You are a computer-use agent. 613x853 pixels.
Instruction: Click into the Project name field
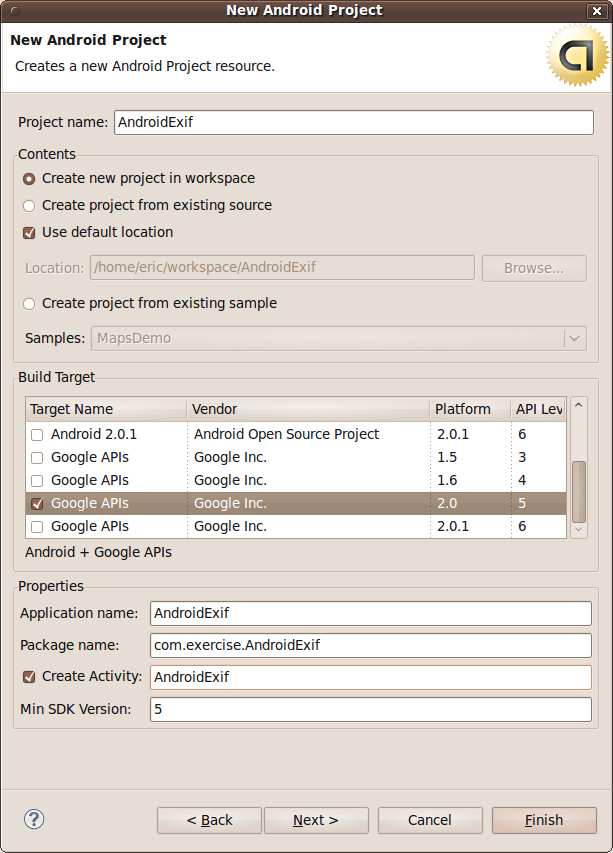(353, 122)
